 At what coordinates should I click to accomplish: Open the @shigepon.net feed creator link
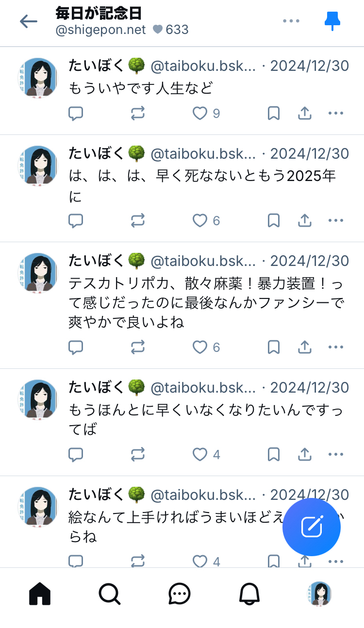pos(101,30)
